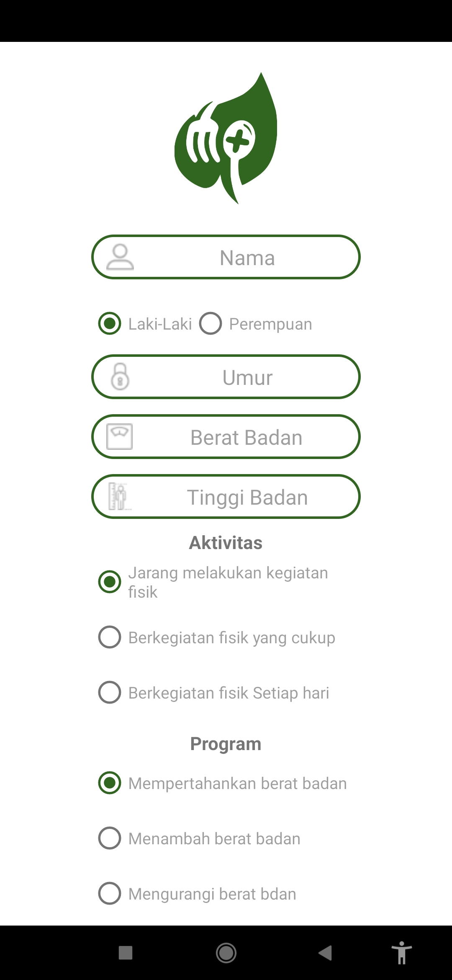The image size is (452, 980).
Task: Select Mengurangi berat bdan program
Action: pyautogui.click(x=110, y=893)
